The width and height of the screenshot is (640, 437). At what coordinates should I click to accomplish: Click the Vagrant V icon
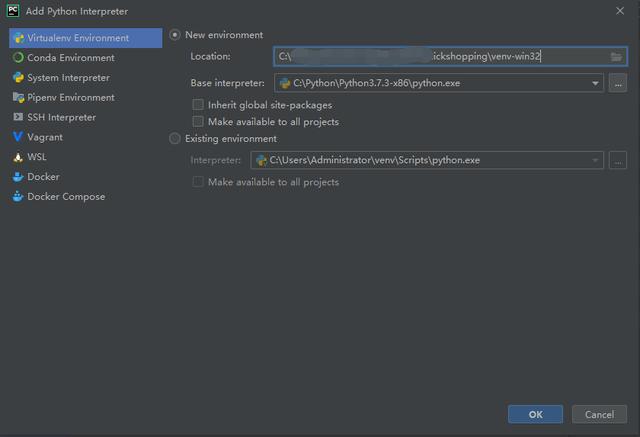[x=18, y=137]
